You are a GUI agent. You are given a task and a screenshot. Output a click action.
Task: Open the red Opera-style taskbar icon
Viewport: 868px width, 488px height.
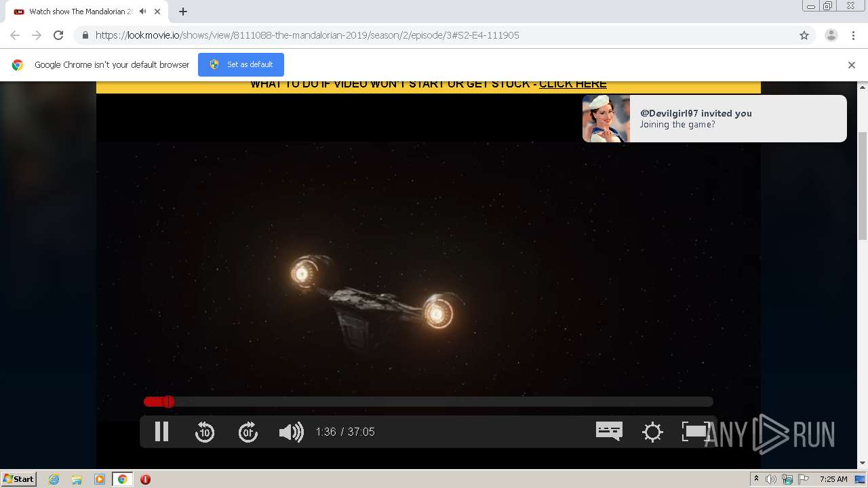(145, 479)
